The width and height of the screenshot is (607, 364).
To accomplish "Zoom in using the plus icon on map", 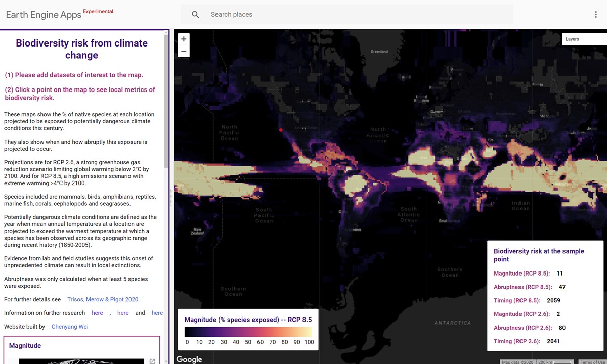I will (x=184, y=38).
